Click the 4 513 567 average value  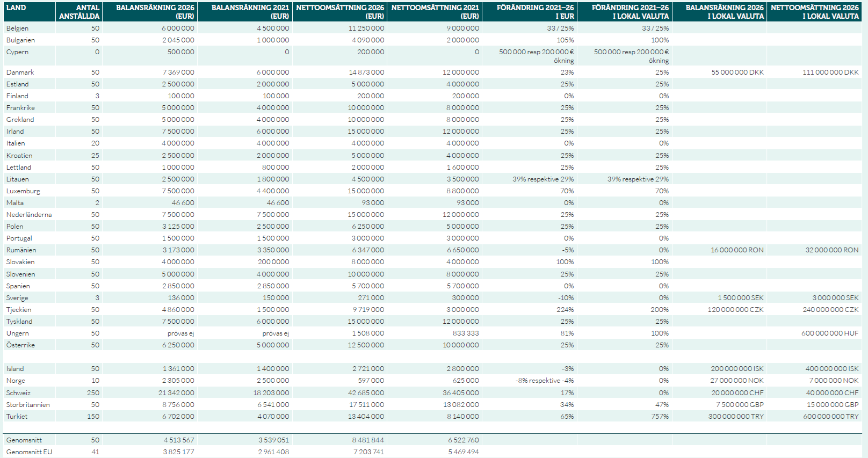point(179,440)
